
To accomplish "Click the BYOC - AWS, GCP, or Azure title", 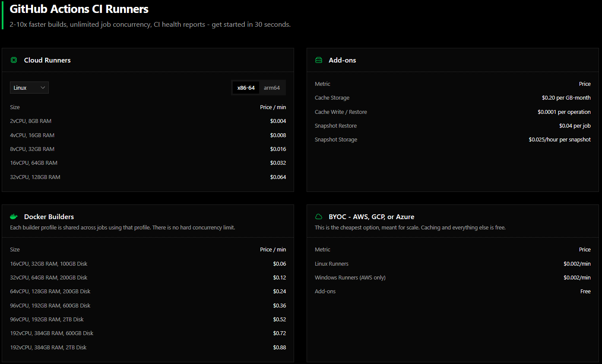I will click(x=371, y=217).
